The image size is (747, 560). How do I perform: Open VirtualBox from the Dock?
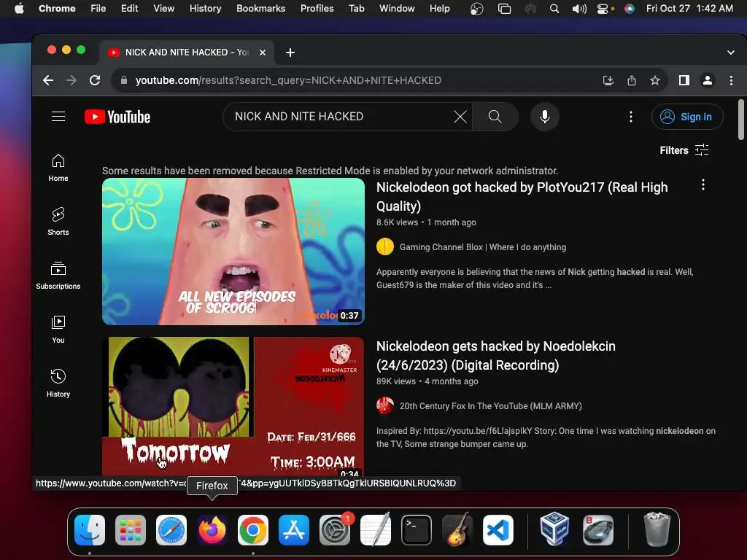(x=554, y=530)
